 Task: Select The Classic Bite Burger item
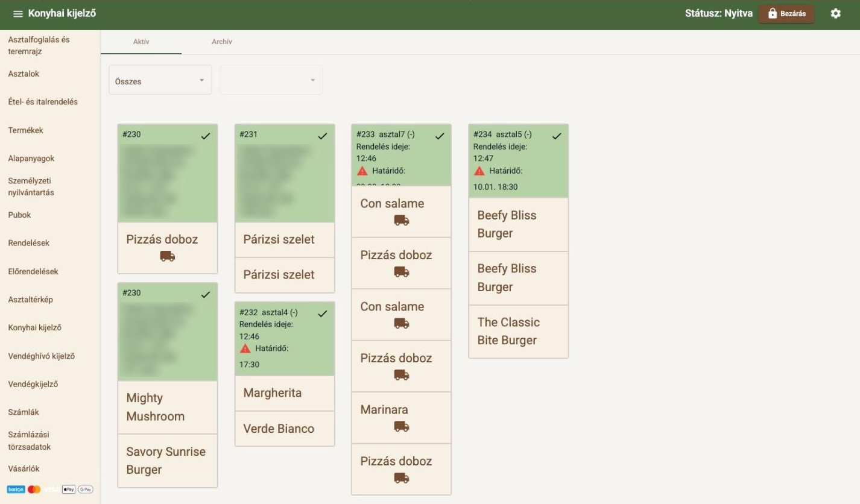point(519,331)
